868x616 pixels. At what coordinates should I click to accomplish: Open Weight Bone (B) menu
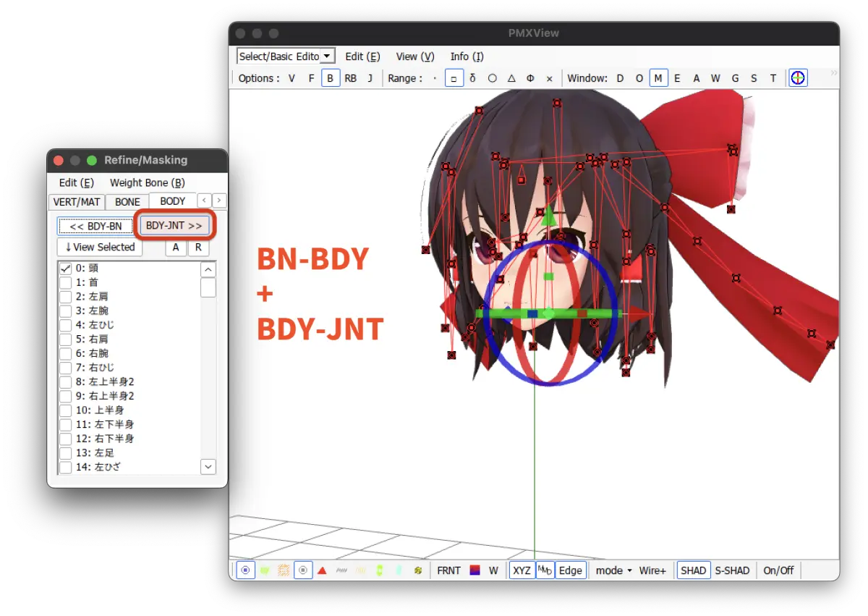click(x=148, y=183)
